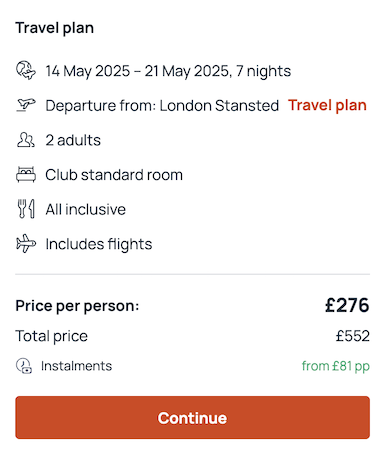Click the two adults people icon

(26, 140)
